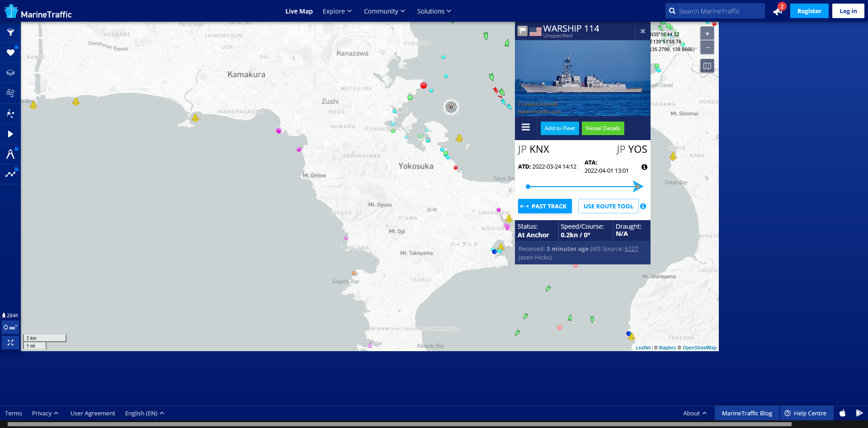
Task: Click the ATA info icon
Action: point(644,167)
